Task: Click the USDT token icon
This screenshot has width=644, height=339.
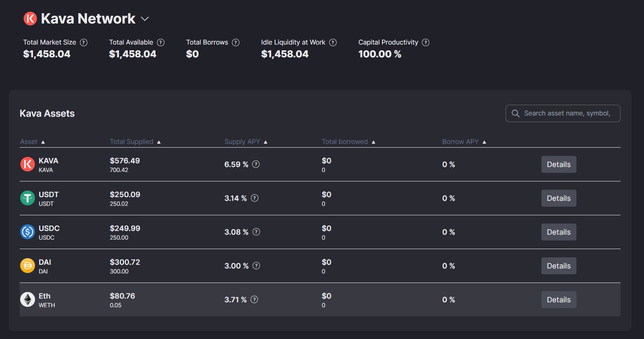Action: [x=28, y=198]
